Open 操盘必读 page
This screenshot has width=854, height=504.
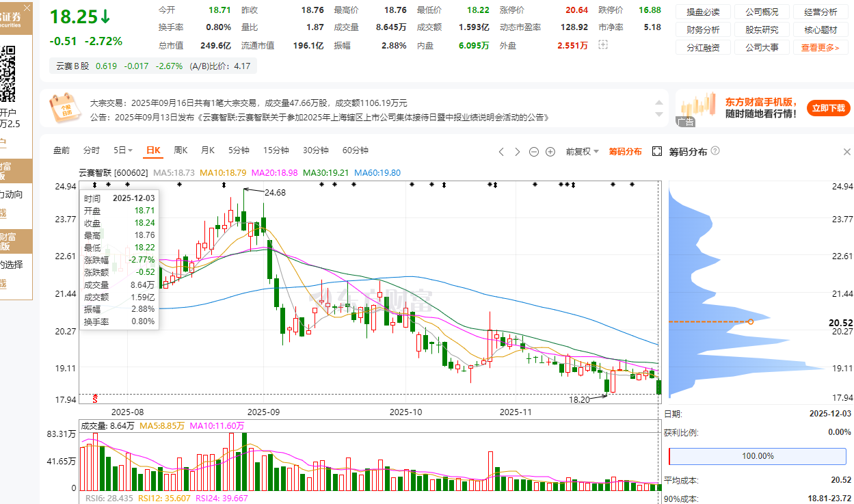[703, 12]
